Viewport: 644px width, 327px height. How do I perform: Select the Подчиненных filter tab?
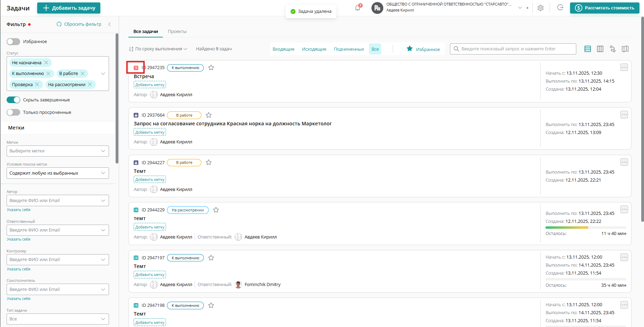click(x=349, y=49)
